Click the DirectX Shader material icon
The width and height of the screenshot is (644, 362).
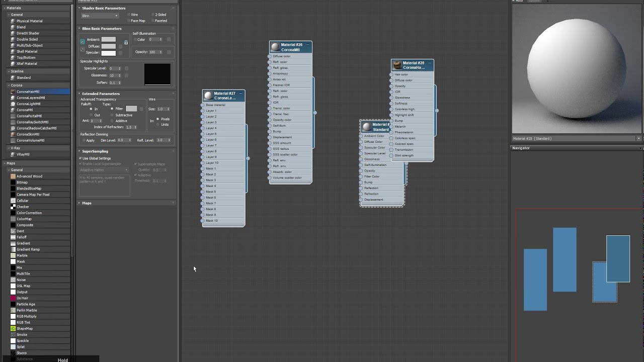point(13,33)
